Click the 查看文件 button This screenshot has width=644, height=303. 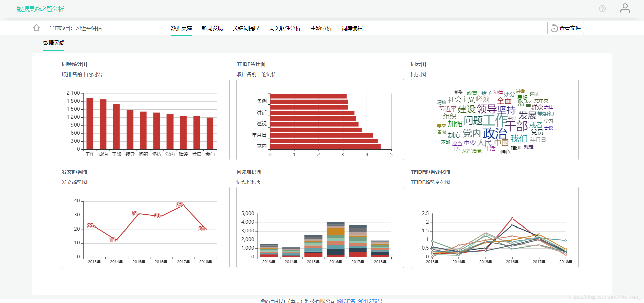[x=565, y=28]
